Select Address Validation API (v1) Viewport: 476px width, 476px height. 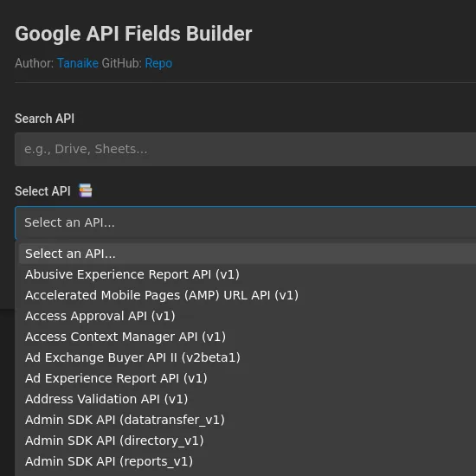tap(248, 399)
